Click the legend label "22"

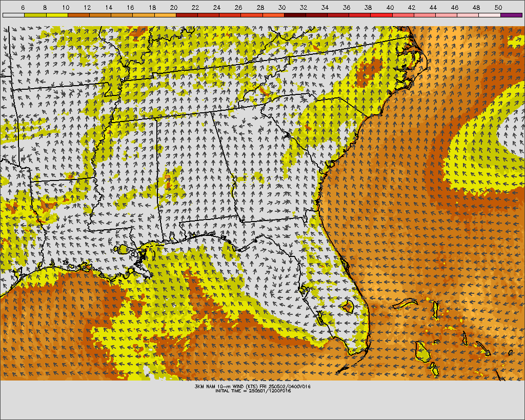195,7
